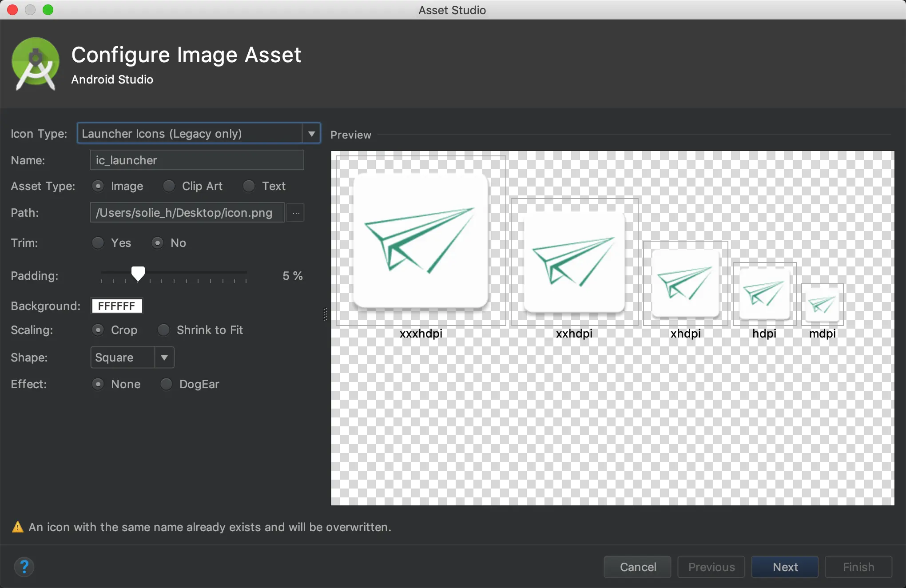Open the Shape dropdown set to Square

132,358
